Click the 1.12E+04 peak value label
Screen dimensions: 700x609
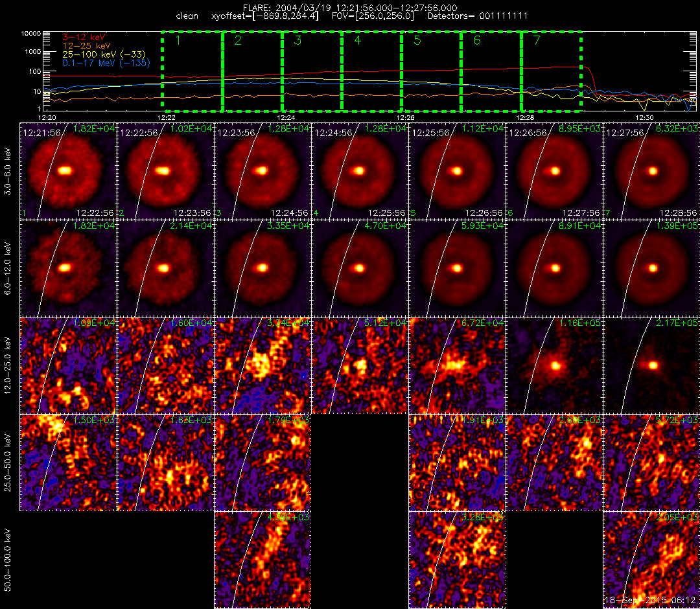(x=483, y=128)
